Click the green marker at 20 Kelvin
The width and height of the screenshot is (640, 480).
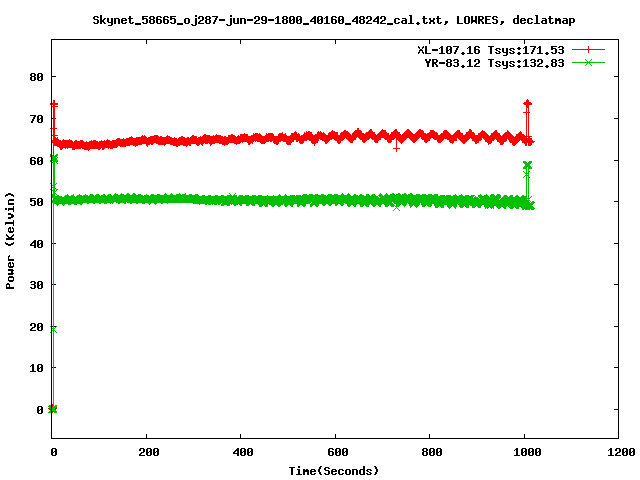pos(53,329)
